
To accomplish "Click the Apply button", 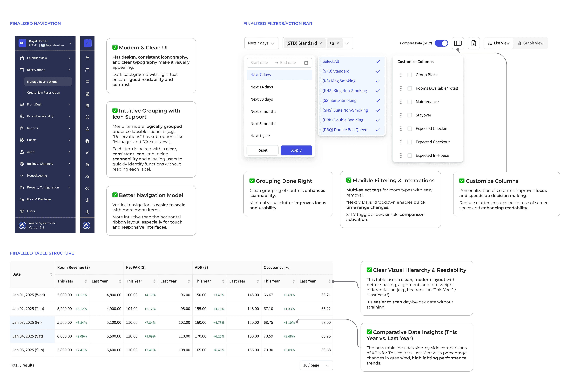I will tap(296, 150).
